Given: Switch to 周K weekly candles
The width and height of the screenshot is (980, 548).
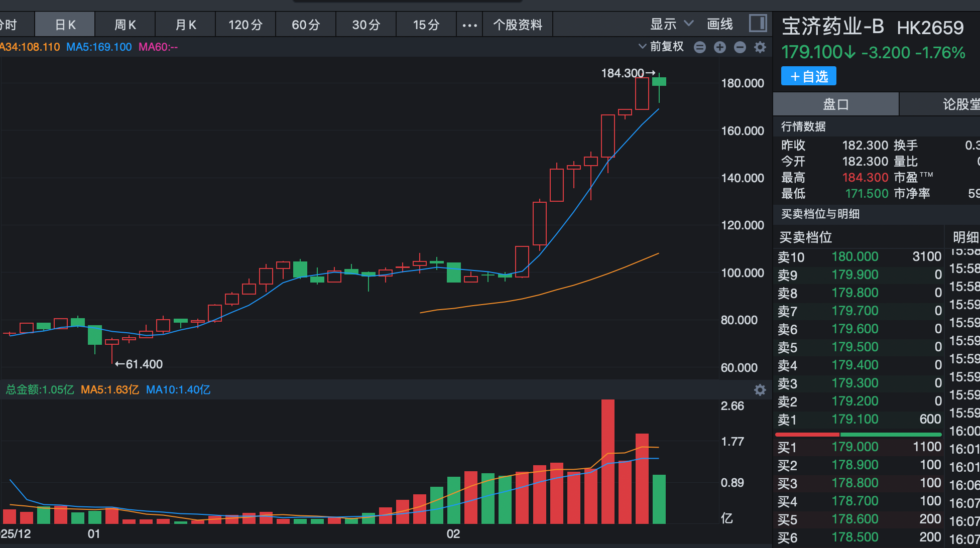Looking at the screenshot, I should coord(125,25).
